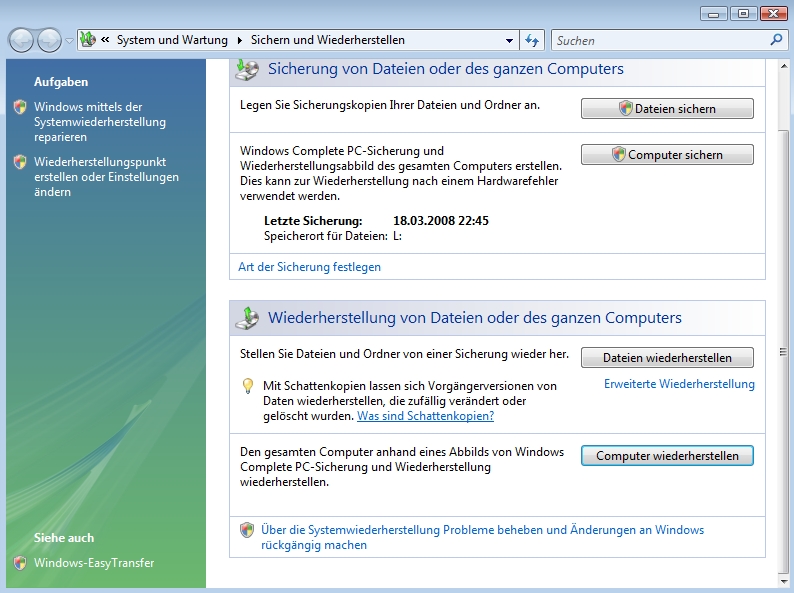Open Erweiterte Wiederherstellung link
The image size is (794, 593).
pos(679,384)
